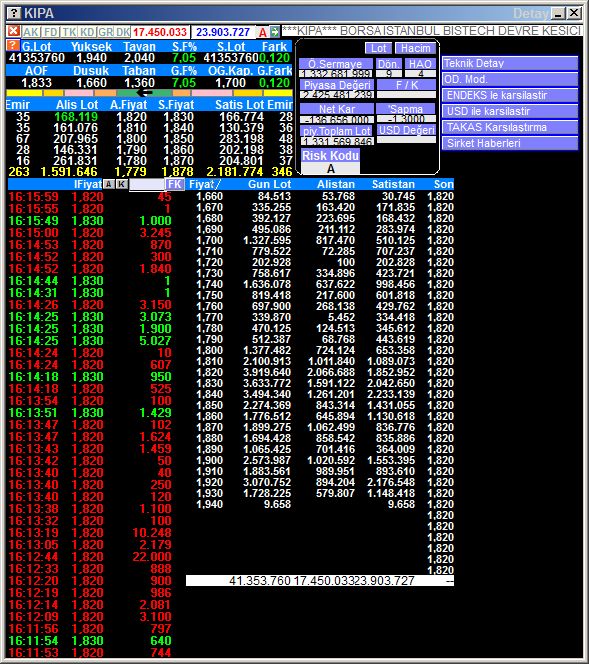Click the red X icon beside AK
Viewport: 589px width, 664px height.
[x=14, y=31]
